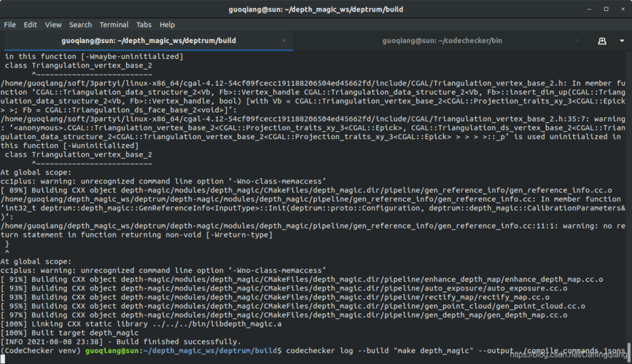This screenshot has height=364, width=632.
Task: Maximize the terminal window
Action: pos(606,9)
